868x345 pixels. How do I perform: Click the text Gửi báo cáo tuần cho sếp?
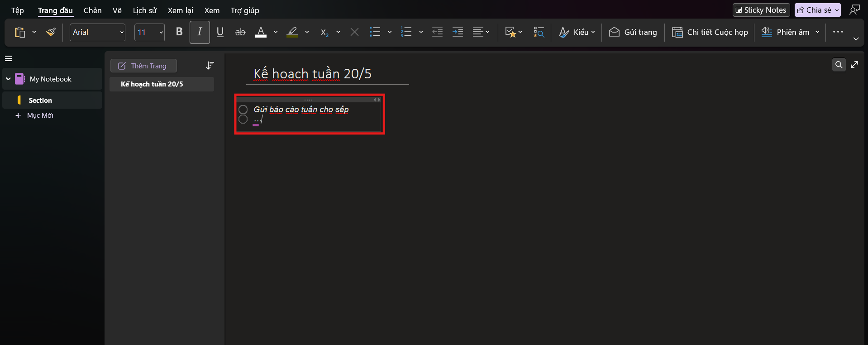click(301, 110)
